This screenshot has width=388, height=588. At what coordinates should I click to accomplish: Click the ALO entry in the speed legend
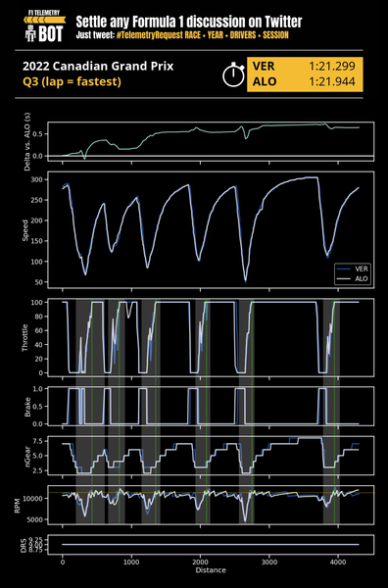pos(353,278)
